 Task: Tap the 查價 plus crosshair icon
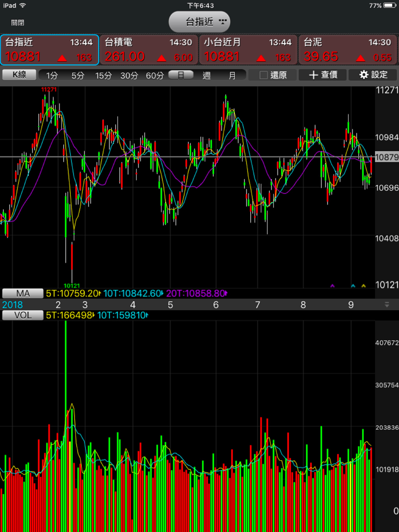(313, 75)
